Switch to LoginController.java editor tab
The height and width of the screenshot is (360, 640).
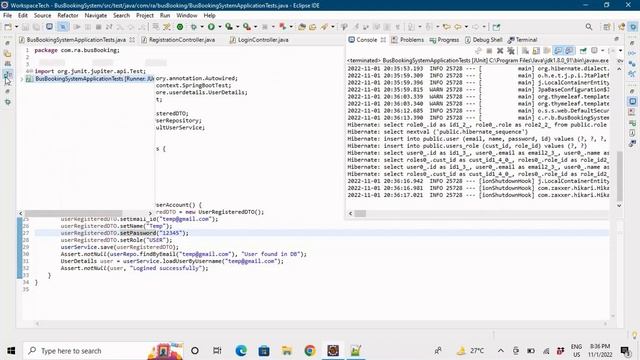coord(259,40)
